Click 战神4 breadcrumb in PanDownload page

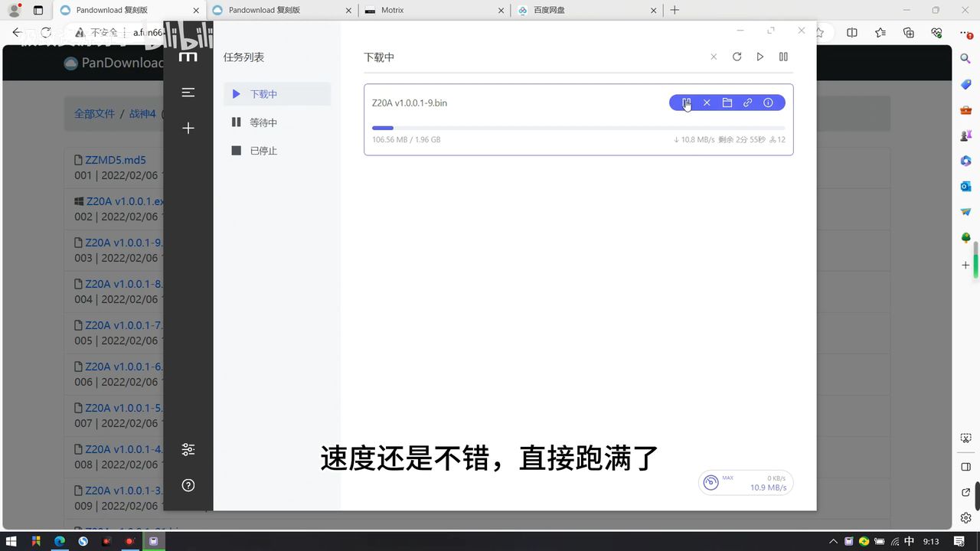142,113
